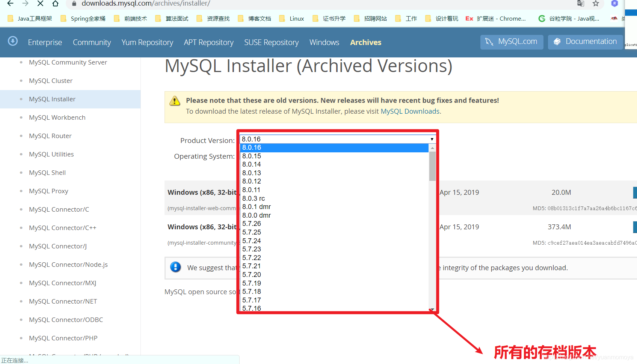Image resolution: width=637 pixels, height=364 pixels.
Task: Open the Spring全家桶 bookmark folder
Action: click(x=83, y=18)
